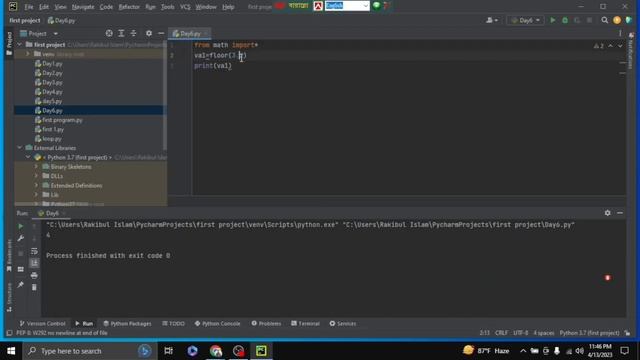Expand the venv folder
The width and height of the screenshot is (640, 360).
(28, 54)
